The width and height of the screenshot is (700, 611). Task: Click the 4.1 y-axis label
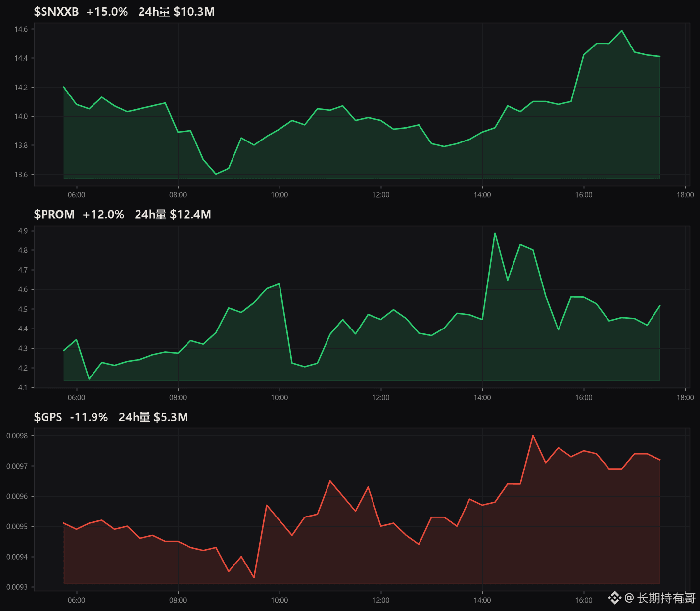[x=23, y=388]
